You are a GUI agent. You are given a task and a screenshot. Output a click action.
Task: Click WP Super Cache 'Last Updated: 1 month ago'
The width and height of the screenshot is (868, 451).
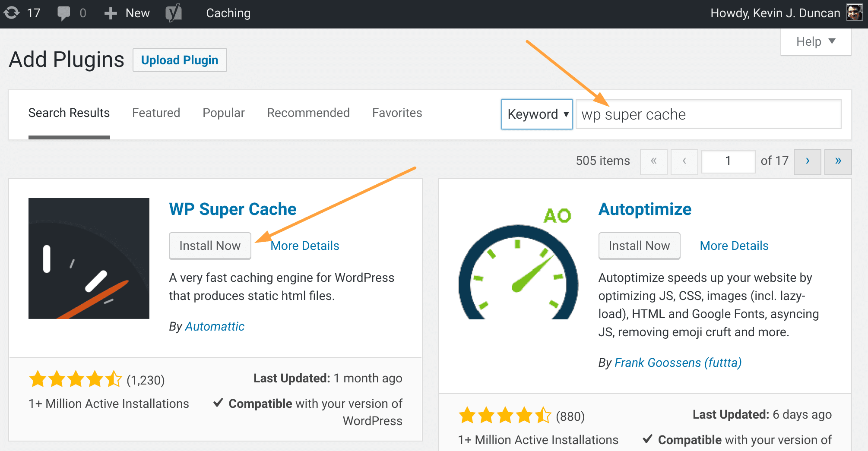click(x=328, y=378)
